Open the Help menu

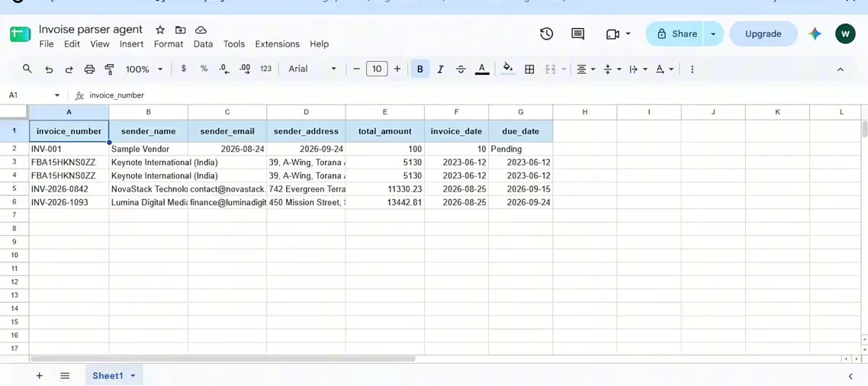tap(320, 43)
